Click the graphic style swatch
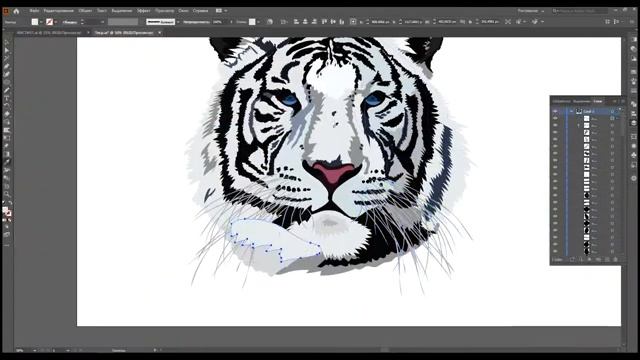 [x=252, y=22]
